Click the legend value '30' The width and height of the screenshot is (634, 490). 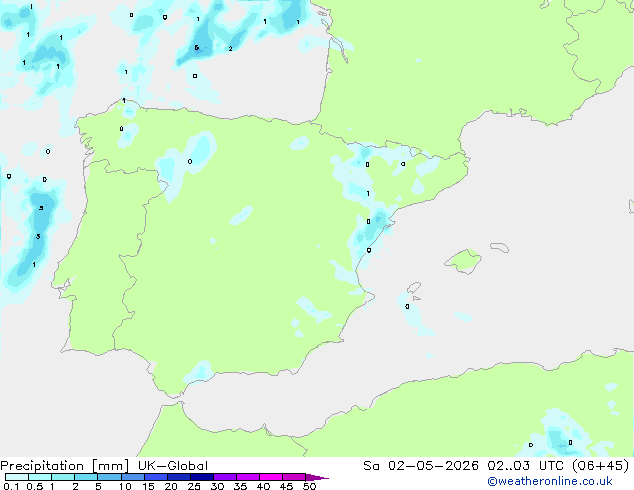217,486
